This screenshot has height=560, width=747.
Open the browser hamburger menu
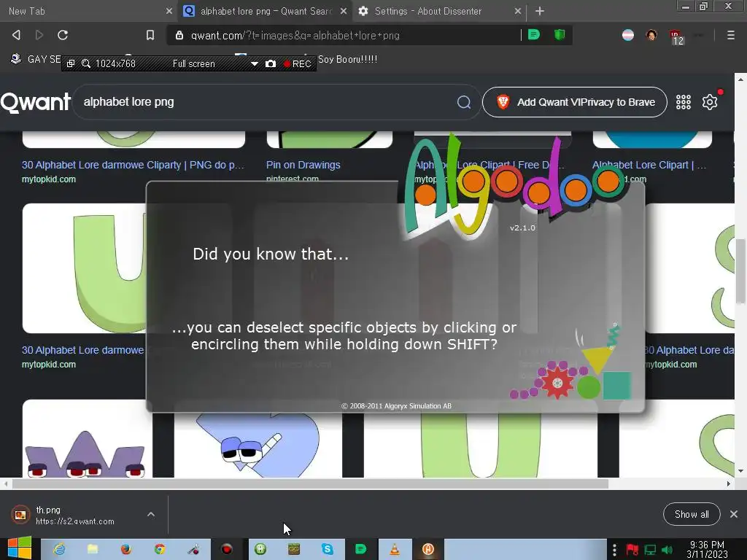pos(730,35)
